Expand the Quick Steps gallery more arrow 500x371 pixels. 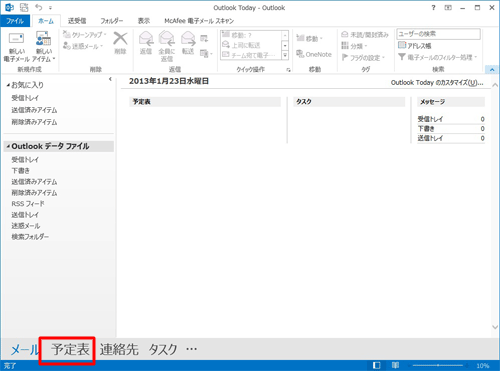click(x=285, y=55)
